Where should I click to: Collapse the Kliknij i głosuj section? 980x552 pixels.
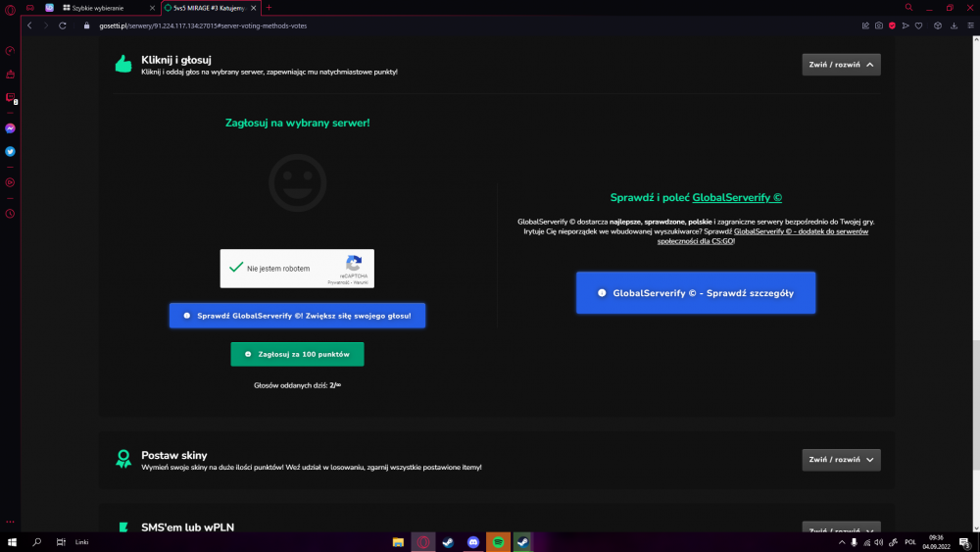point(841,65)
